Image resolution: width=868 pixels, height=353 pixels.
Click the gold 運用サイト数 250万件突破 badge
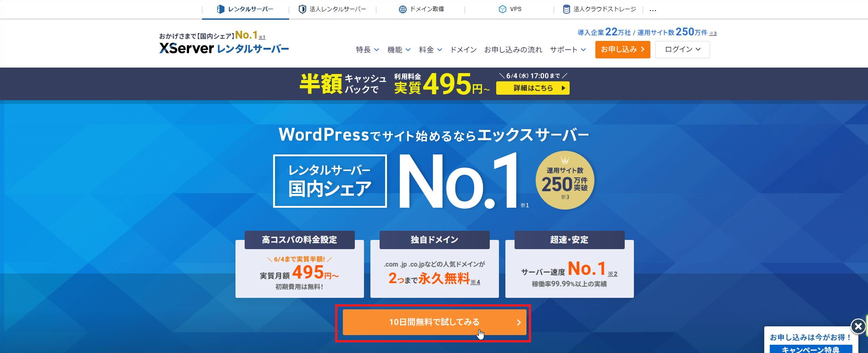(565, 181)
